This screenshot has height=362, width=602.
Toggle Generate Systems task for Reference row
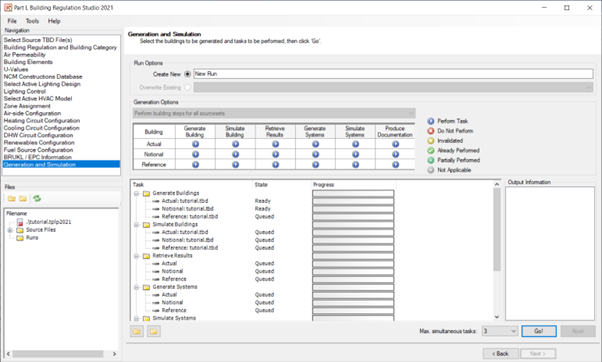pos(315,164)
